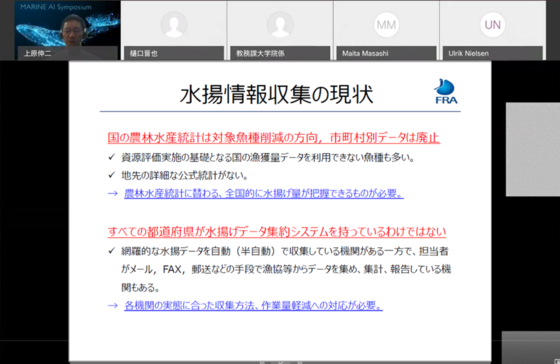Click the MM avatar circle
This screenshot has width=560, height=364.
386,25
